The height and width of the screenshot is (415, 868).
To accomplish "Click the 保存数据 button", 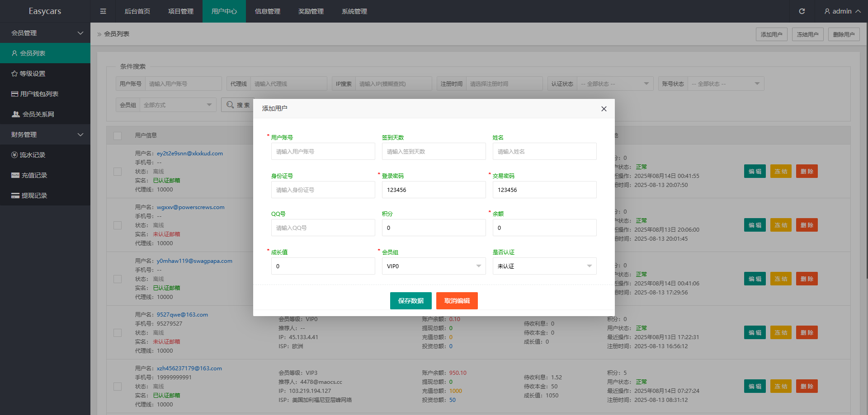I will click(x=410, y=301).
